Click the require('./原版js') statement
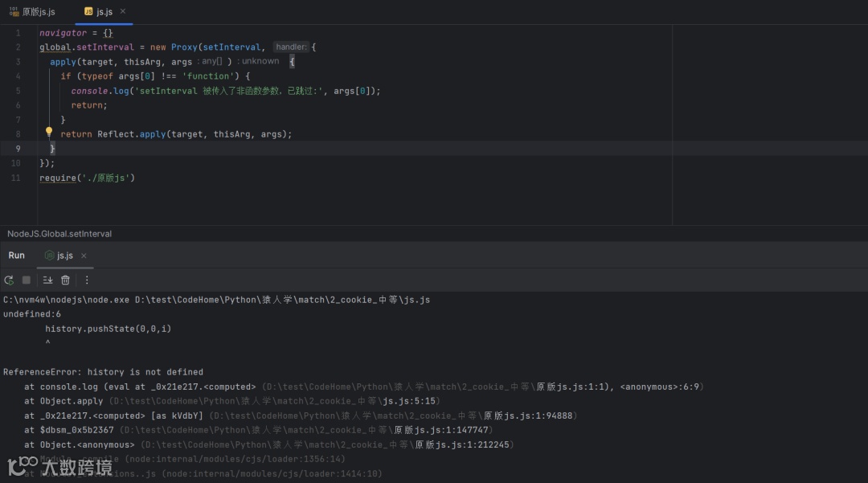868x483 pixels. [x=87, y=178]
